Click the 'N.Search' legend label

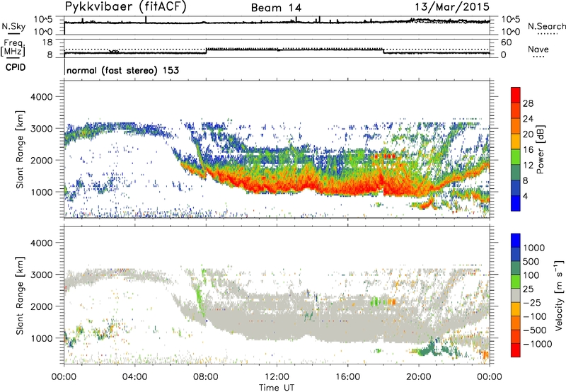pyautogui.click(x=546, y=26)
